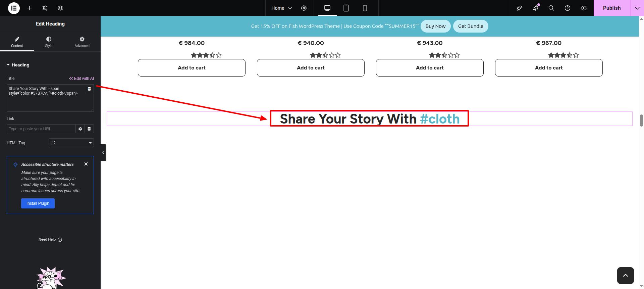The width and height of the screenshot is (644, 289).
Task: Open page settings gear icon
Action: pos(304,8)
